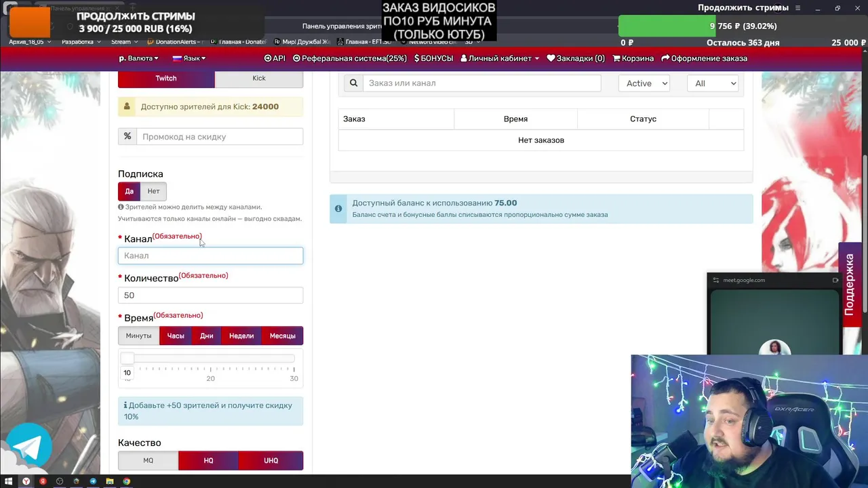Image resolution: width=868 pixels, height=488 pixels.
Task: Open File Explorer from the taskbar
Action: [x=110, y=481]
